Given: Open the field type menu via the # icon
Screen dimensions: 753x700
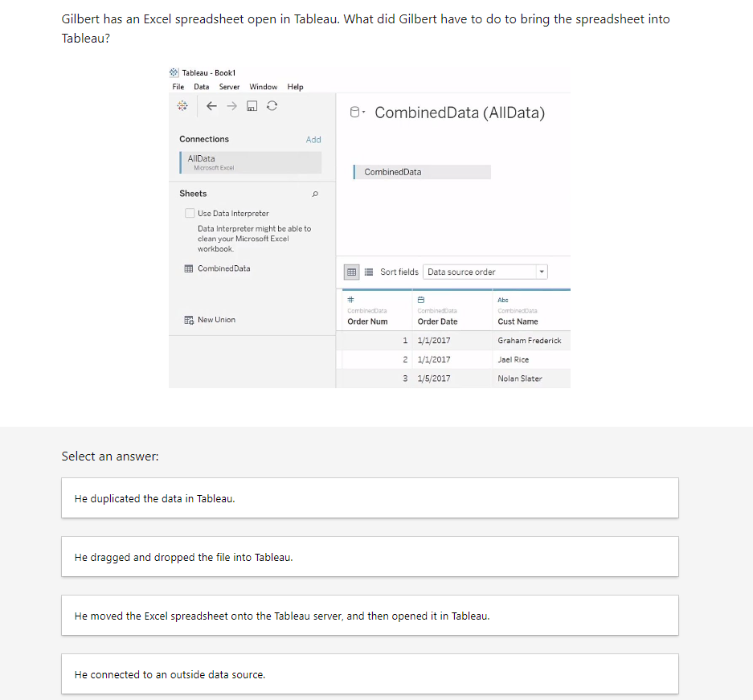Looking at the screenshot, I should pos(350,300).
